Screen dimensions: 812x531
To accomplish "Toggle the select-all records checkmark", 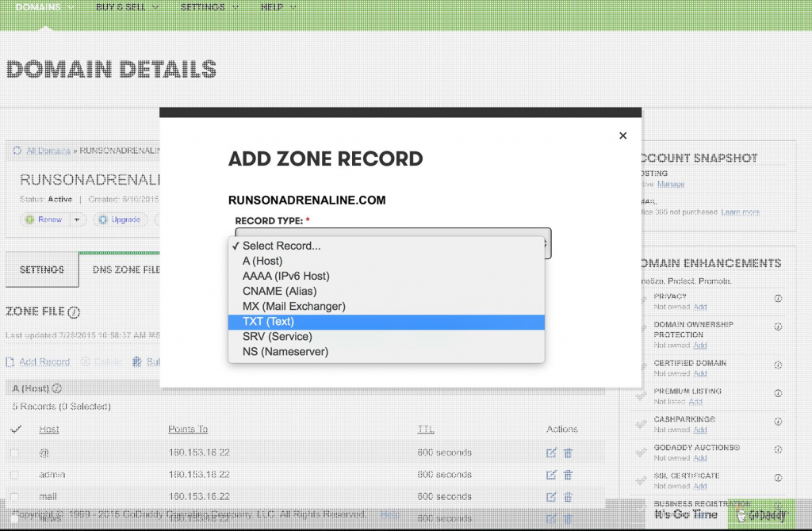I will pos(16,429).
